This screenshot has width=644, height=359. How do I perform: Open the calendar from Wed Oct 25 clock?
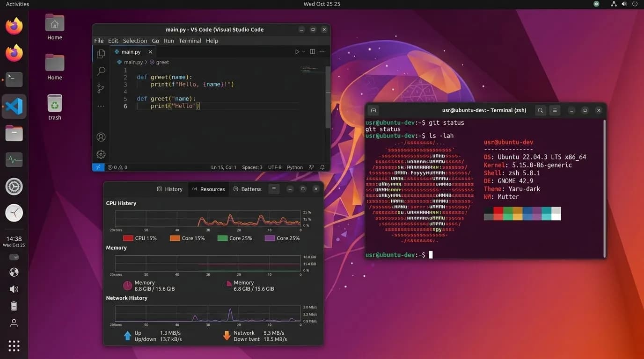(322, 4)
